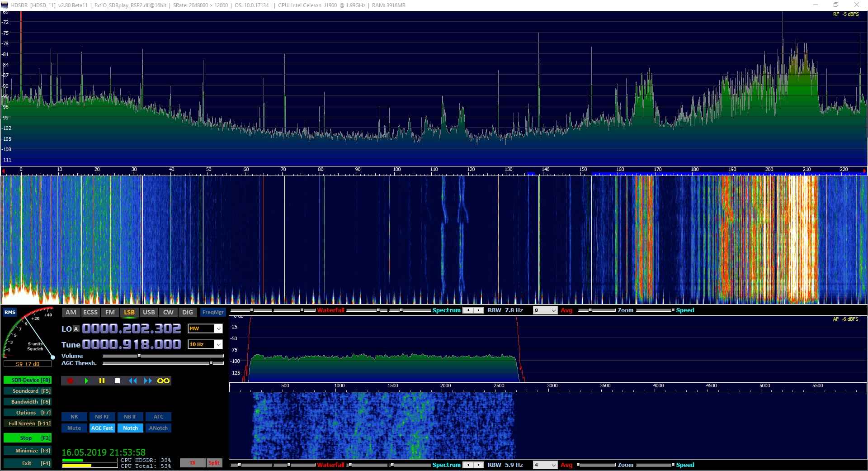Open upper Avg dropdown showing 8

pos(545,310)
